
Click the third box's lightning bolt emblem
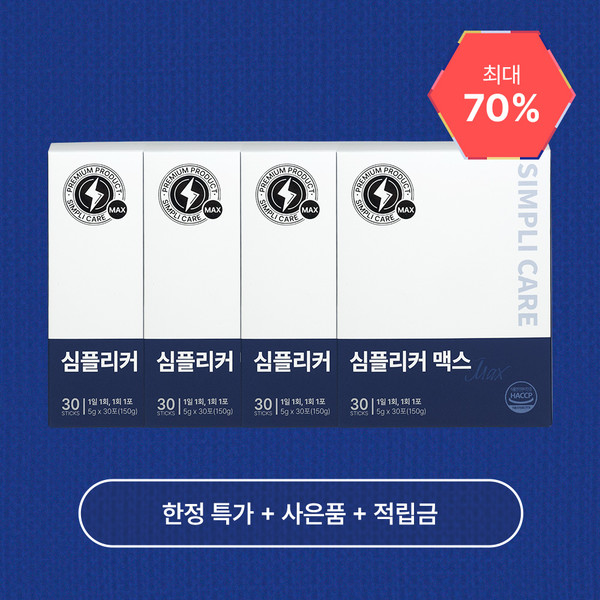point(287,194)
